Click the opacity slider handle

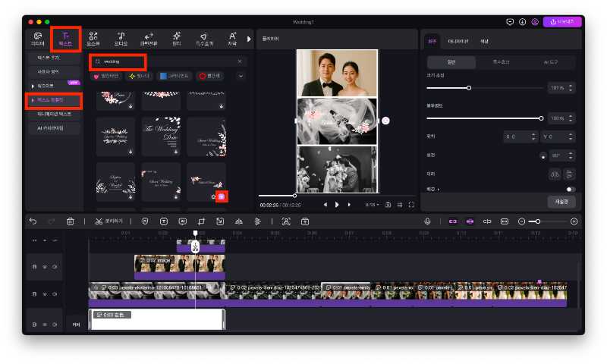(x=541, y=118)
